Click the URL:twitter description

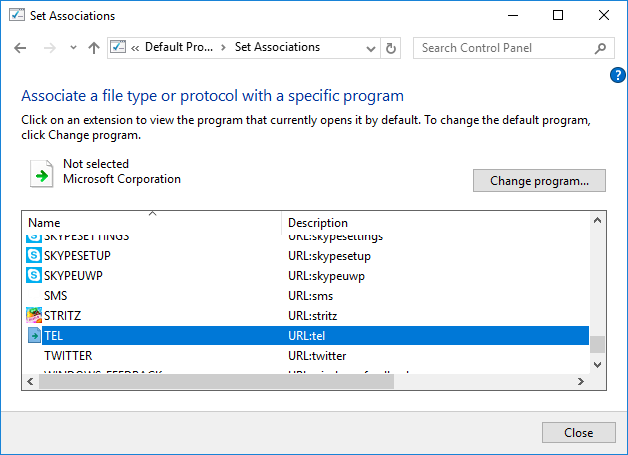pyautogui.click(x=317, y=356)
